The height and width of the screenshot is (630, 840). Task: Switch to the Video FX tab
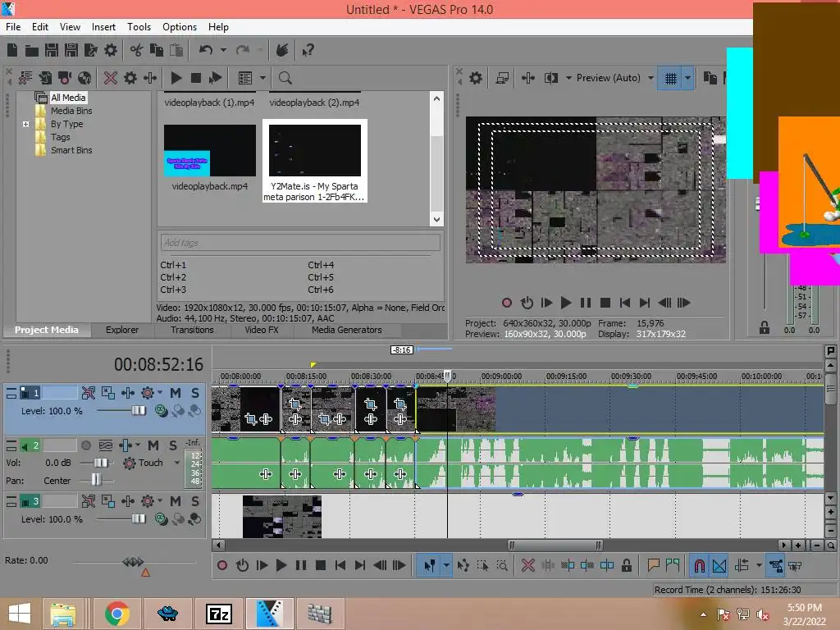pos(262,330)
